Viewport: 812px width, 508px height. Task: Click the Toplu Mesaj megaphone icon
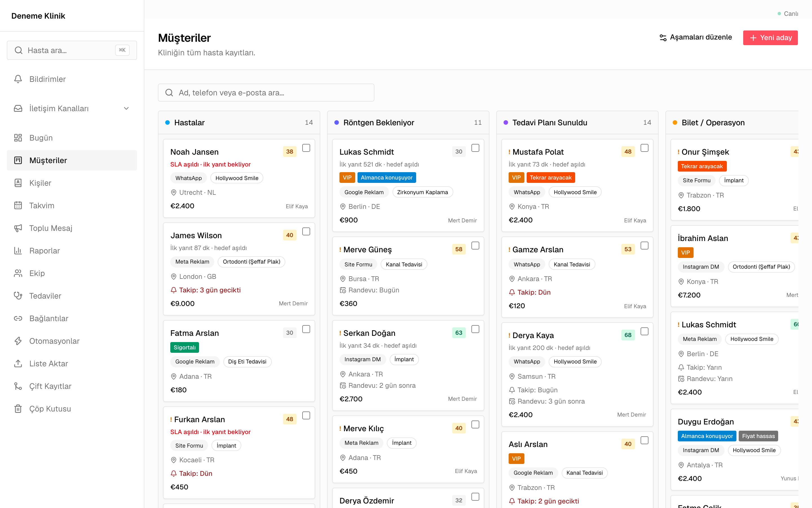[18, 228]
